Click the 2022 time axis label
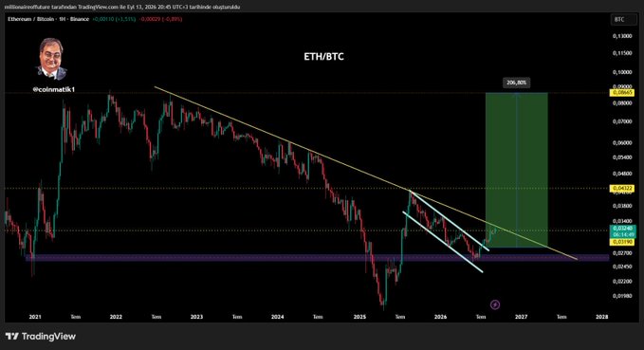Viewport: 644px width, 350px height. [116, 317]
